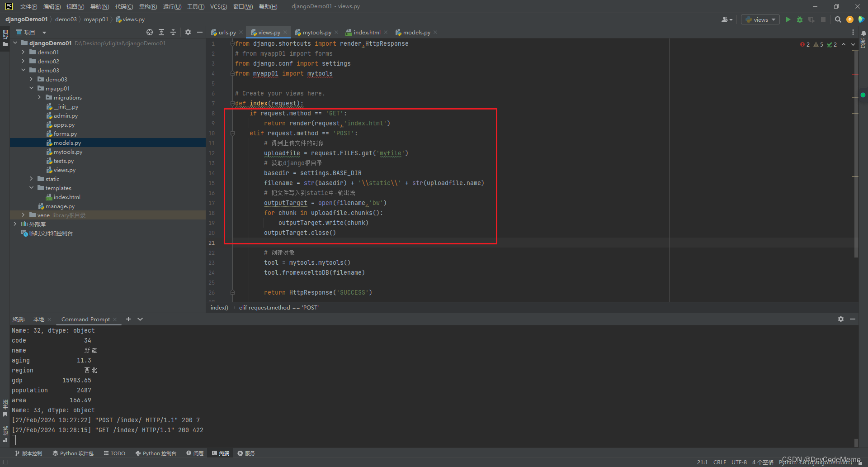Start debugging with the bug icon
This screenshot has height=467, width=868.
tap(799, 19)
